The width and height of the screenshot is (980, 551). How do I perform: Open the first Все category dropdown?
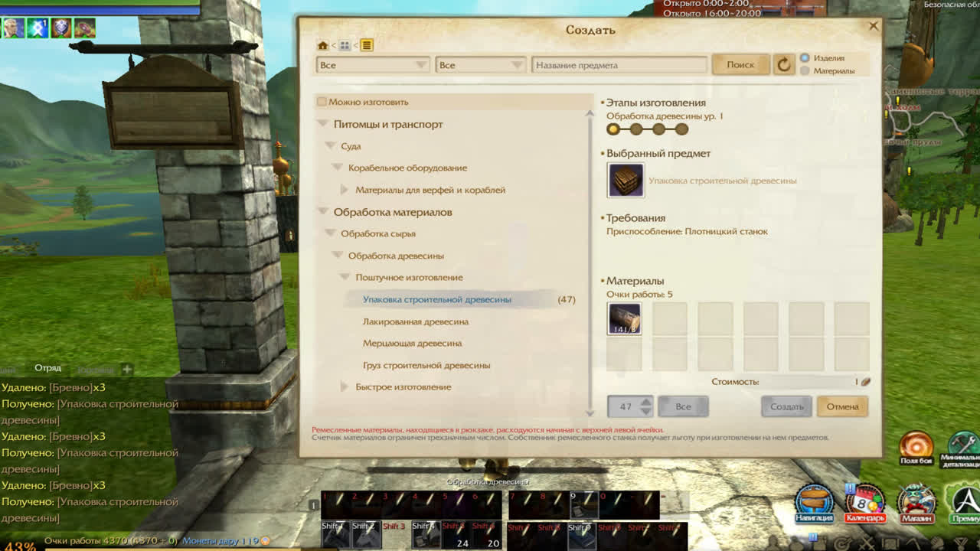click(373, 65)
